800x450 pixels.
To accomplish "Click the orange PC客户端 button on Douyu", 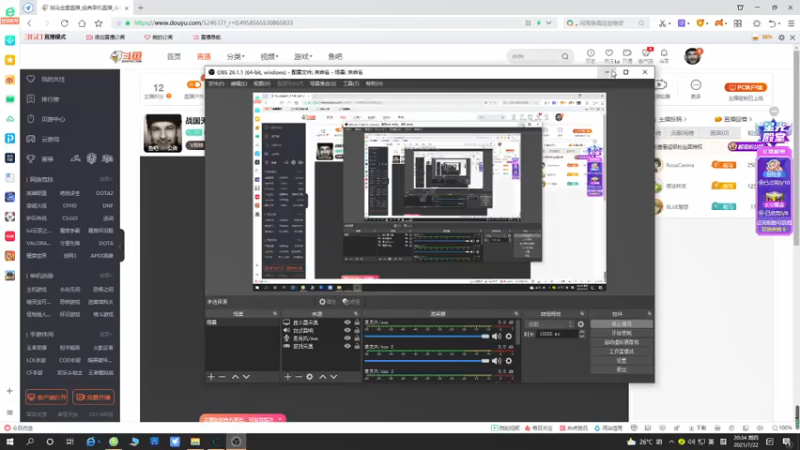I will point(745,87).
